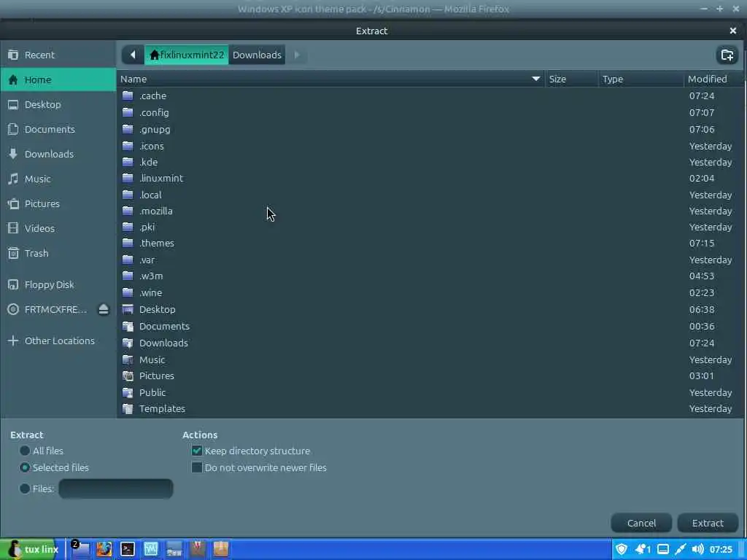Select the All files radio button
The width and height of the screenshot is (747, 560).
pyautogui.click(x=25, y=451)
